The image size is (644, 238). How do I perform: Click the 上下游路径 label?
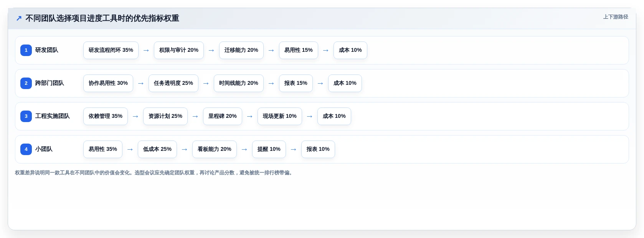pyautogui.click(x=615, y=17)
